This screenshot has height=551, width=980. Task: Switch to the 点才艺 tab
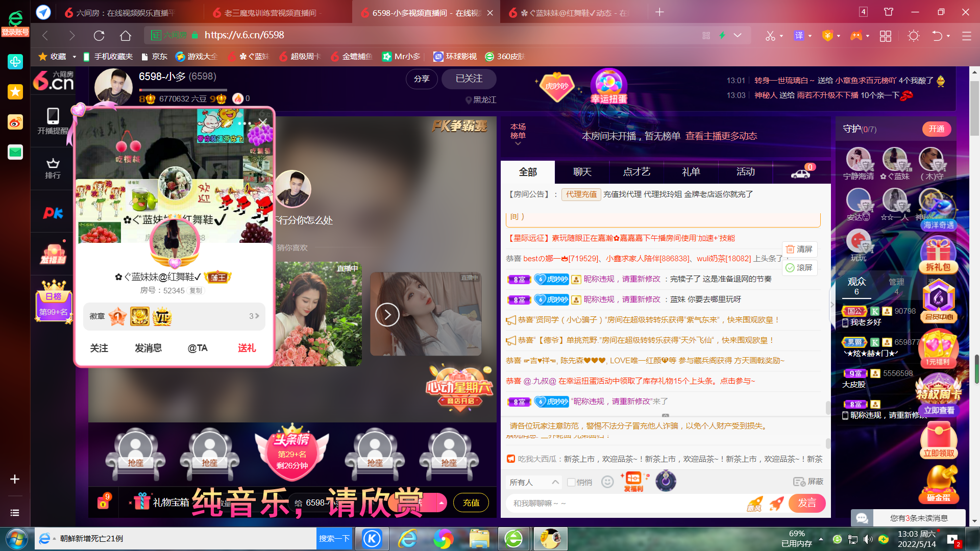point(636,172)
